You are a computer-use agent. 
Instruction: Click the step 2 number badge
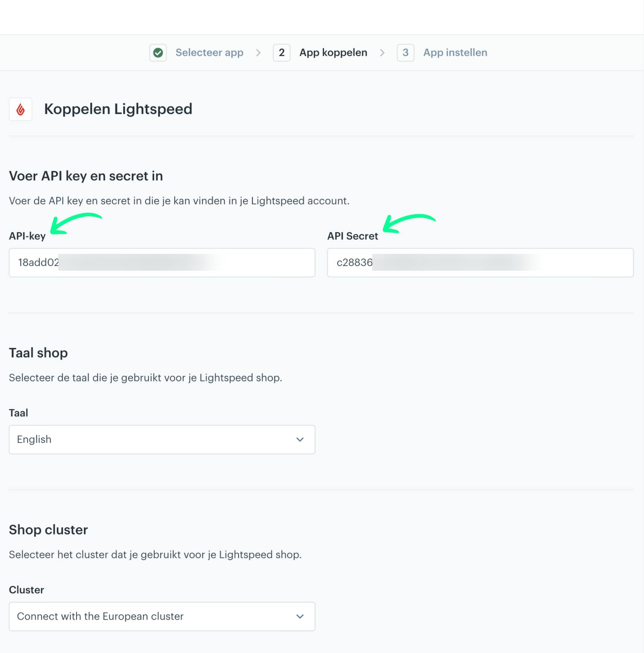point(282,53)
